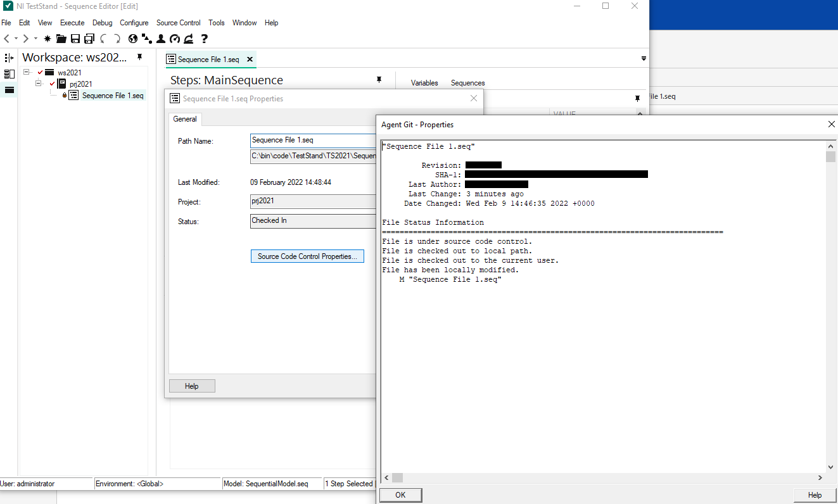
Task: Click horizontal scrollbar right arrow in Agent Git
Action: [820, 478]
